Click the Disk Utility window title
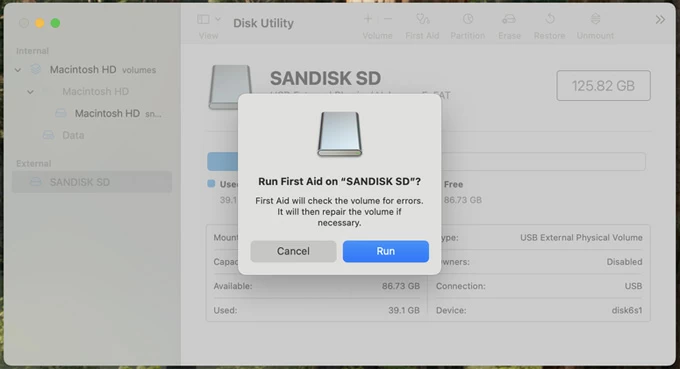 (x=263, y=23)
